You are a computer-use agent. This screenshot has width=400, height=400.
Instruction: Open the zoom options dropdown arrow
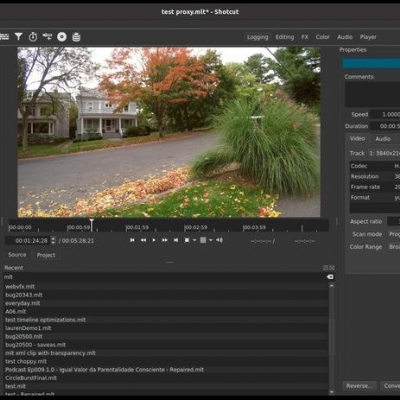(x=194, y=240)
